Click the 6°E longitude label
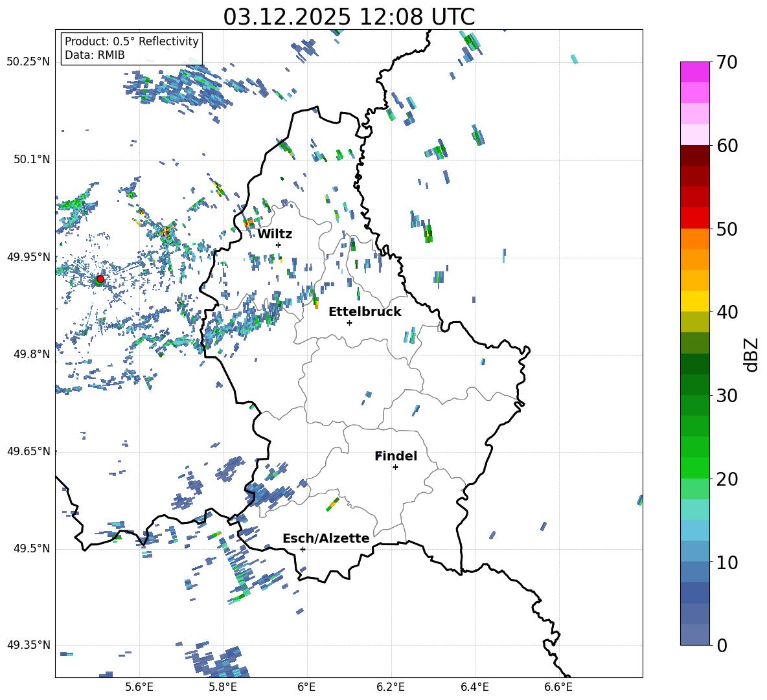The width and height of the screenshot is (767, 700). pos(306,687)
